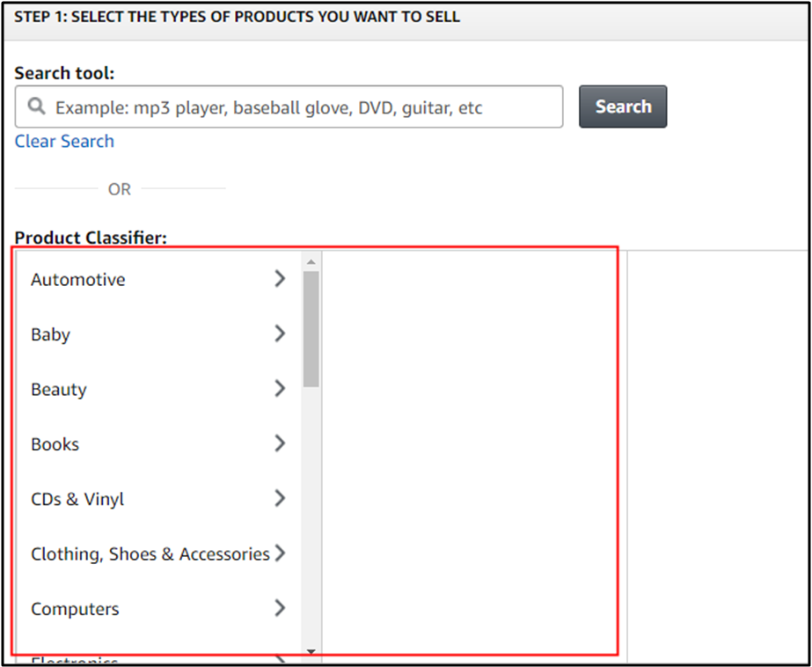Expand the Books chevron arrow
Screen dimensions: 812x667
[x=280, y=443]
